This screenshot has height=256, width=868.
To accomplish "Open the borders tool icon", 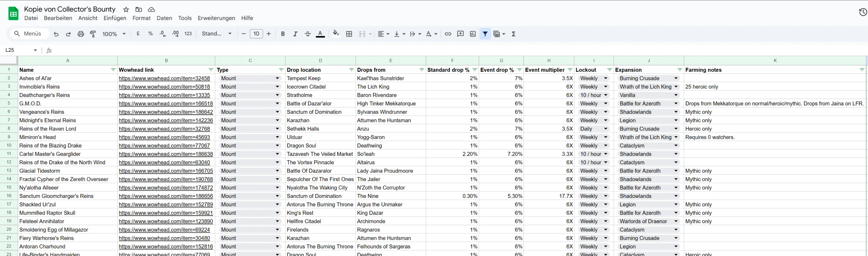I will pyautogui.click(x=349, y=34).
